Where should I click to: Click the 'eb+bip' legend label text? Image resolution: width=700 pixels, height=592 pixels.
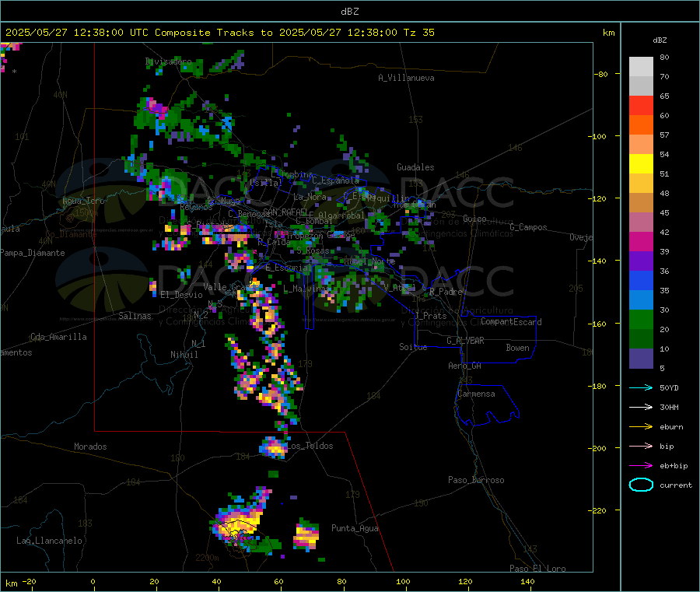[674, 465]
